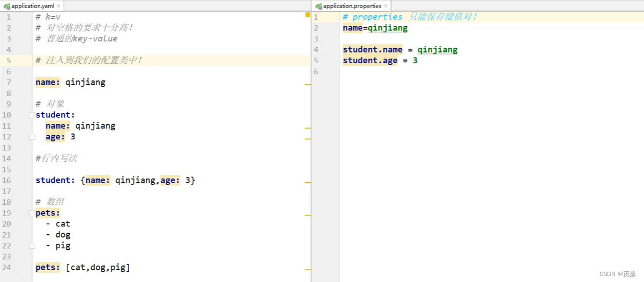Click line number 16 in yaml gutter
The width and height of the screenshot is (644, 282).
6,180
